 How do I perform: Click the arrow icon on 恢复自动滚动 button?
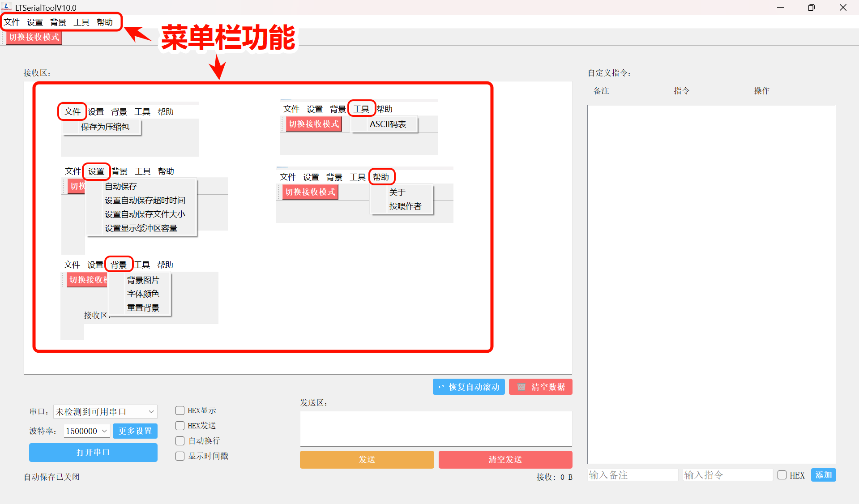pyautogui.click(x=440, y=386)
